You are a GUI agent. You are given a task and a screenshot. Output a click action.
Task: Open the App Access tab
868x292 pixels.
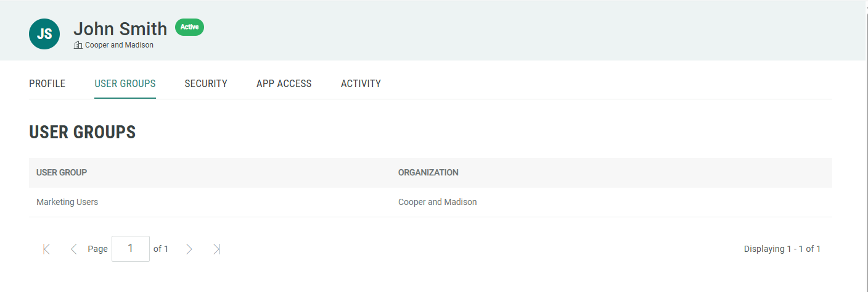(x=284, y=83)
